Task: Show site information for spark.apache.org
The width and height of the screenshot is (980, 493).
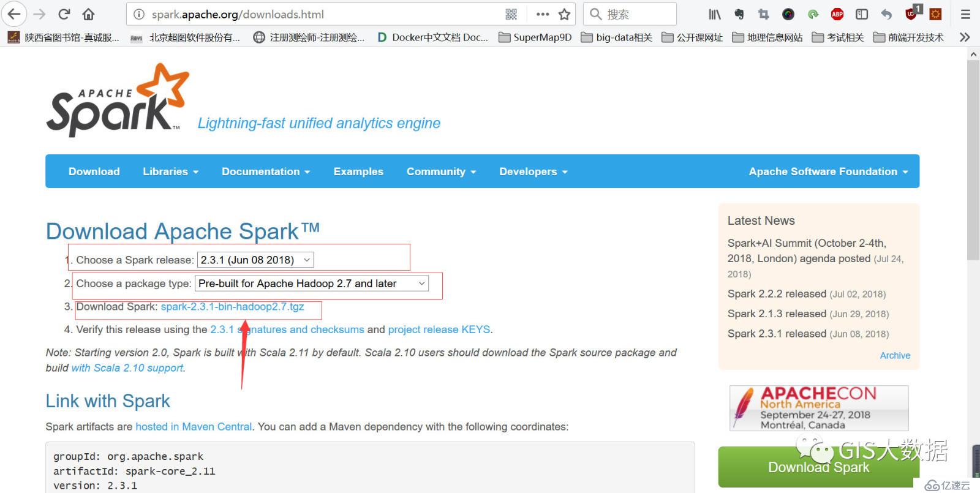Action: click(x=139, y=14)
